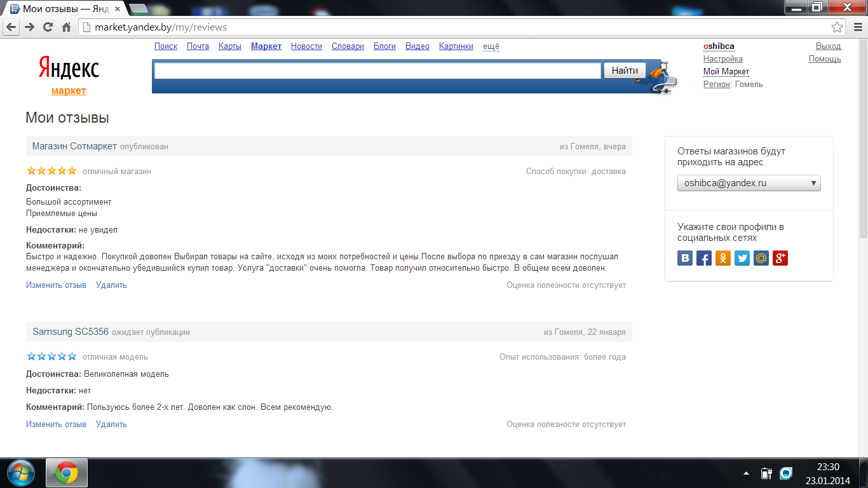The image size is (868, 488).
Task: Click the browser forward arrow
Action: point(29,27)
